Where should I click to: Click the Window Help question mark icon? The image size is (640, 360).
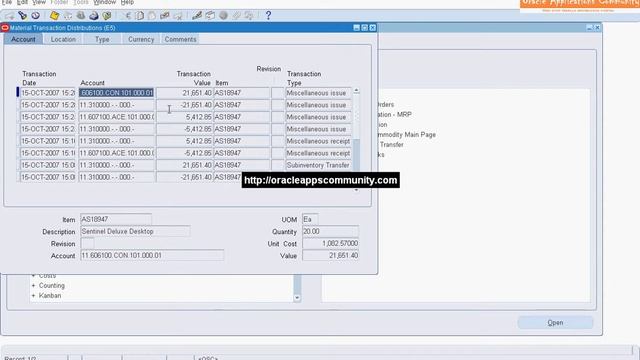click(268, 16)
